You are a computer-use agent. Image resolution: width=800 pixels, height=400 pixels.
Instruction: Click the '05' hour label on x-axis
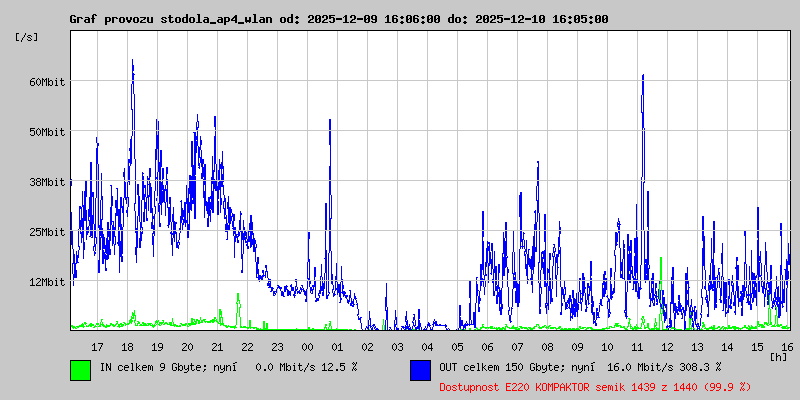pos(457,347)
